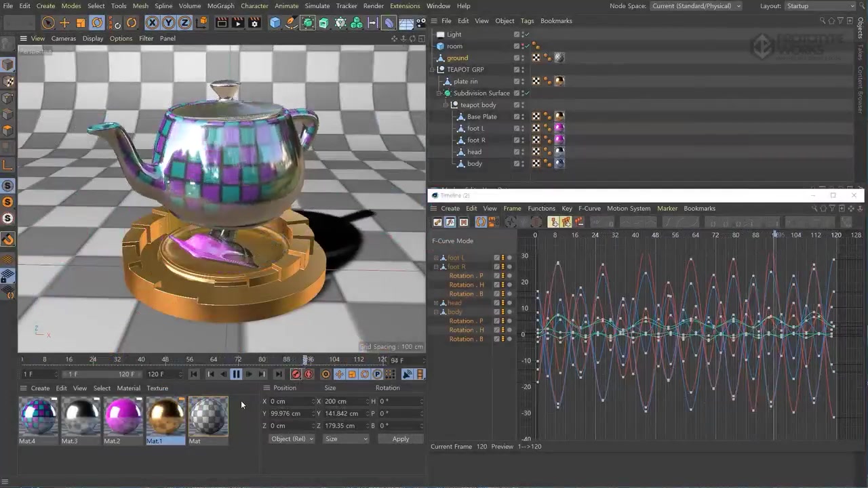Image resolution: width=868 pixels, height=488 pixels.
Task: Select the pink Mat.2 material swatch
Action: [122, 417]
